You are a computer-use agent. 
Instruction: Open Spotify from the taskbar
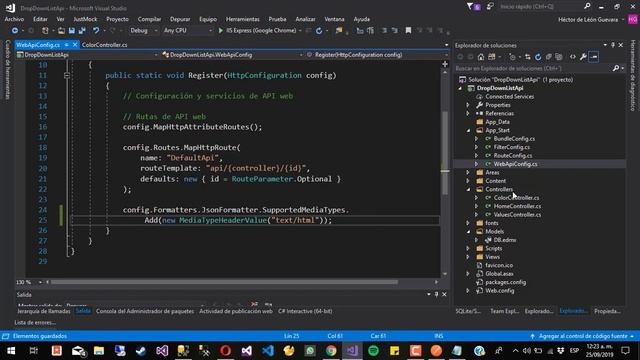pyautogui.click(x=373, y=351)
